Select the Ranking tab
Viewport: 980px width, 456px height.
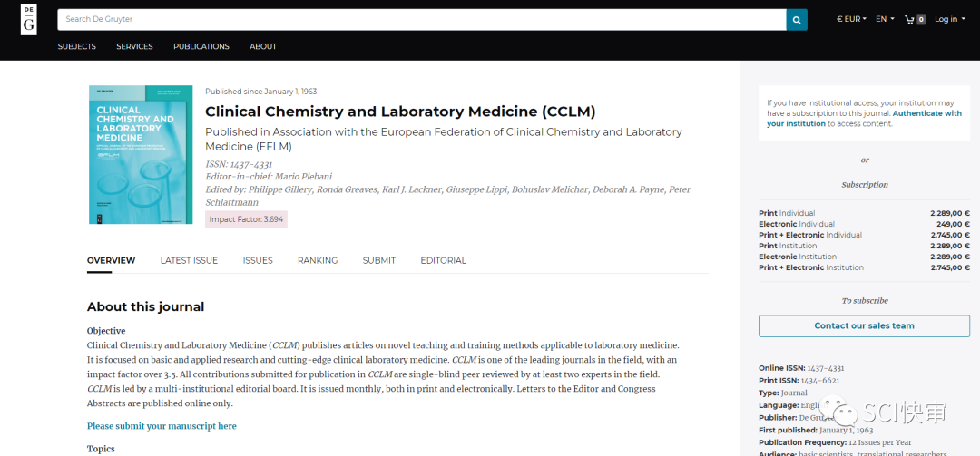[x=318, y=260]
